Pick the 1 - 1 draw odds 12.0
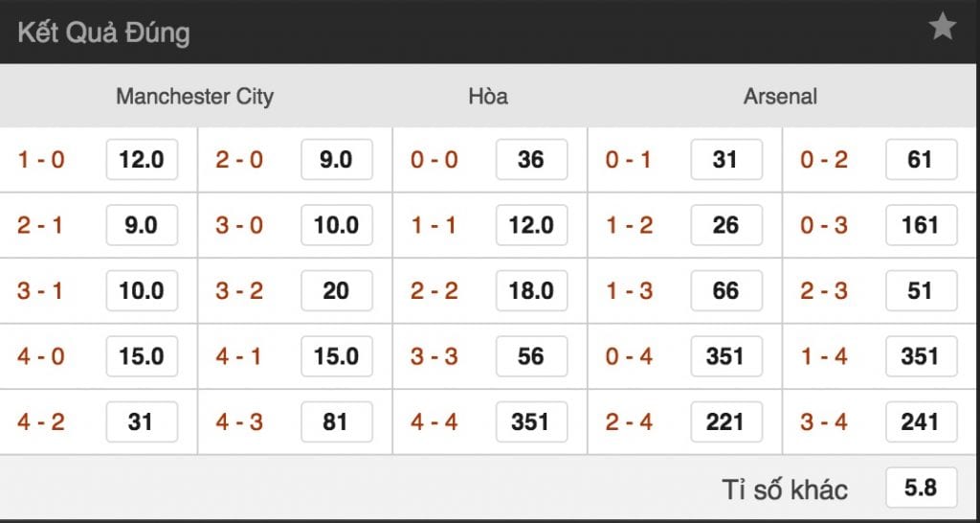This screenshot has width=980, height=523. pyautogui.click(x=531, y=225)
